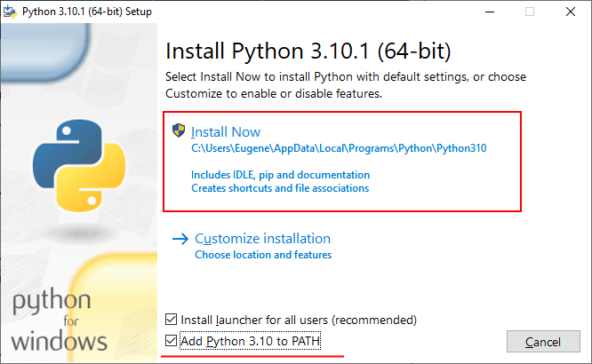Viewport: 592px width, 364px height.
Task: Click the arrow icon next to Customize installation
Action: click(x=180, y=239)
